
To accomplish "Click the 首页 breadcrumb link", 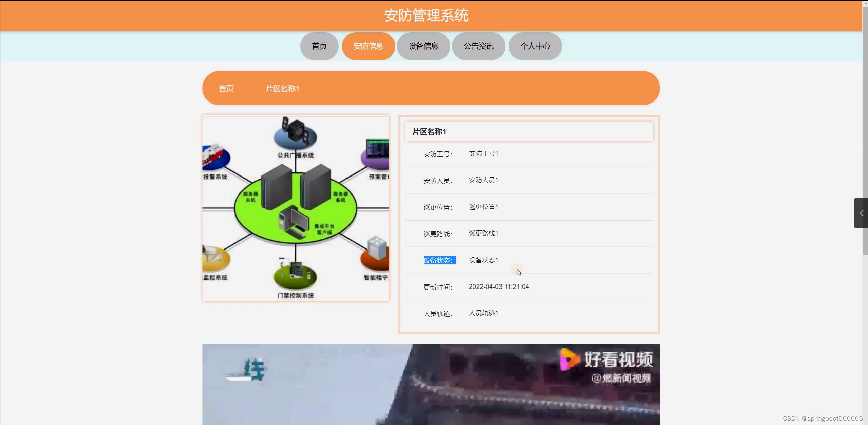I will 226,89.
